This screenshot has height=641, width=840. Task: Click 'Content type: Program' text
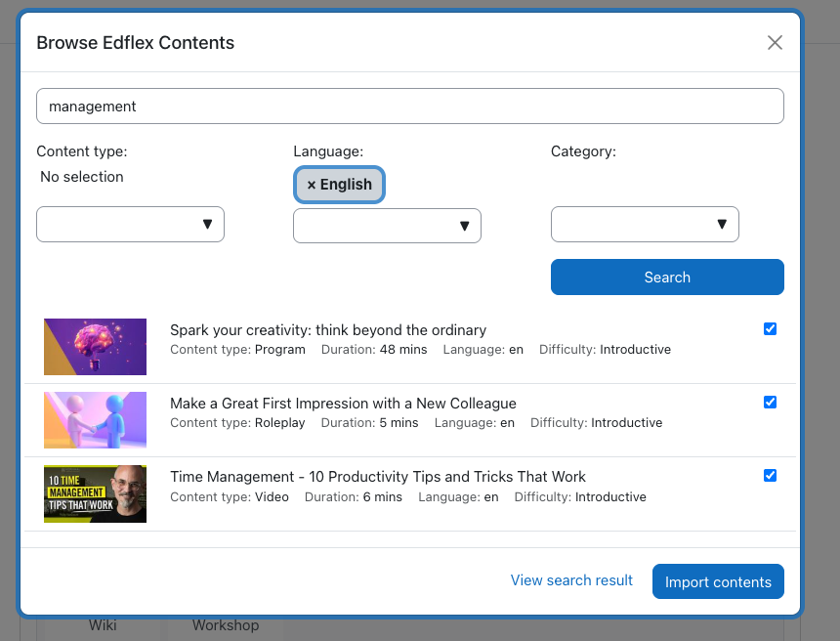click(237, 350)
